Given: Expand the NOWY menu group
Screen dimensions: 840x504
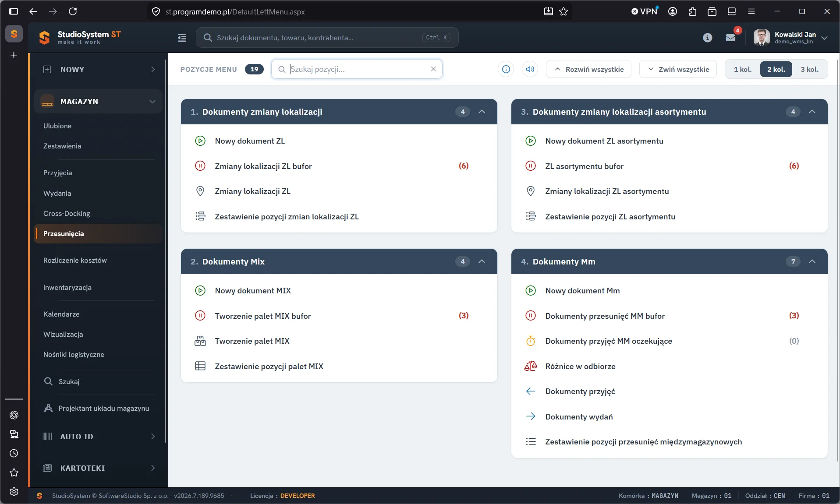Looking at the screenshot, I should pyautogui.click(x=98, y=70).
